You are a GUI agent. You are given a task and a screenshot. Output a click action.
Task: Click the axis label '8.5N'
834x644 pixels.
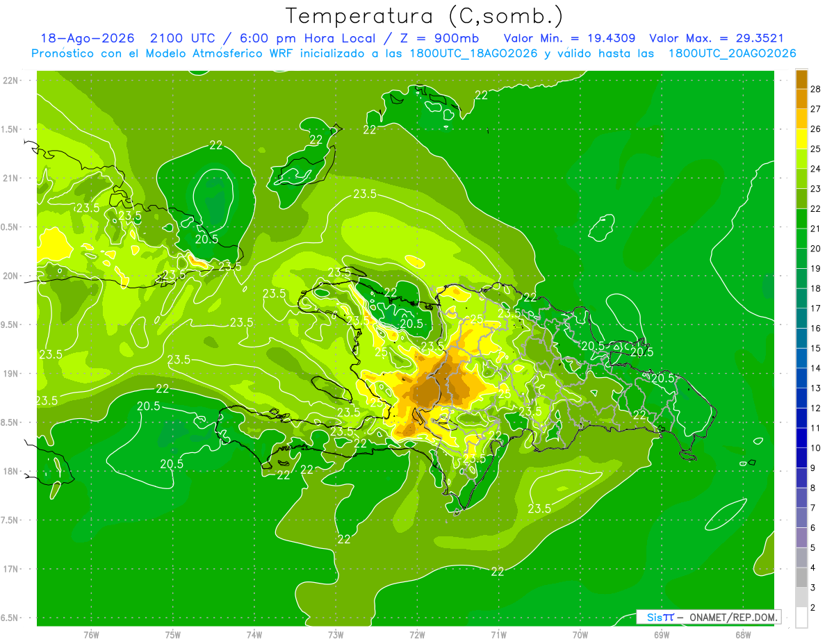click(x=10, y=422)
